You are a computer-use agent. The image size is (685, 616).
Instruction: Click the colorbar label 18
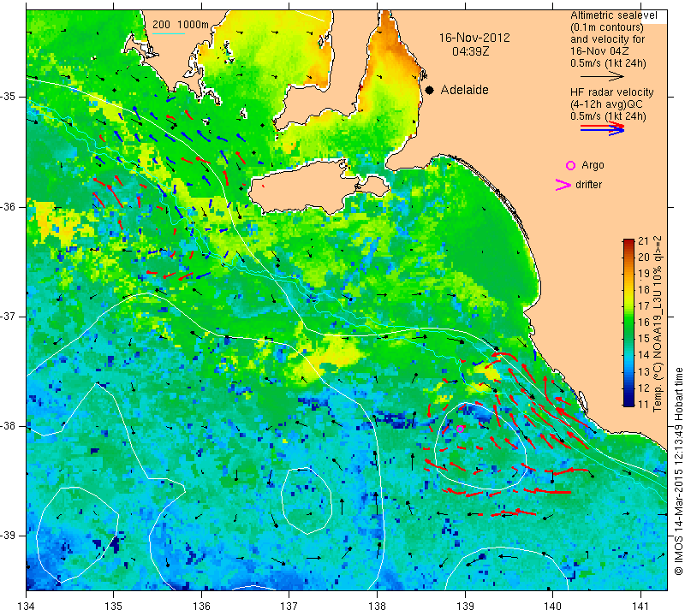[x=644, y=289]
